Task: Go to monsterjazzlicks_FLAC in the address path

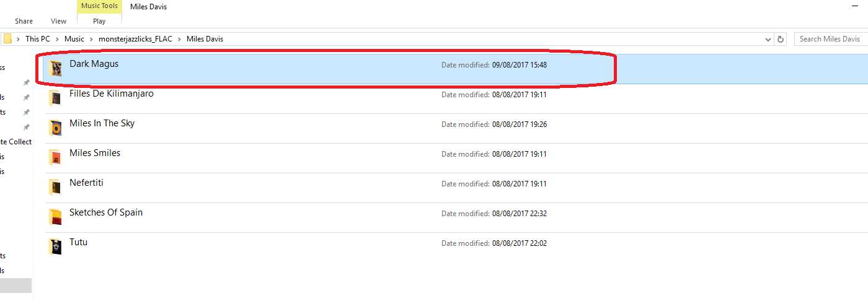Action: point(135,39)
